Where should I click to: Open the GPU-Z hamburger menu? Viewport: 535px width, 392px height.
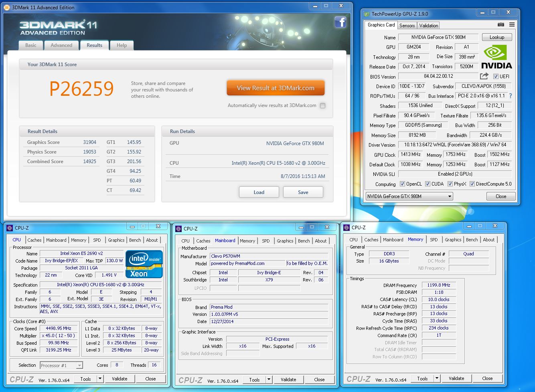click(512, 25)
